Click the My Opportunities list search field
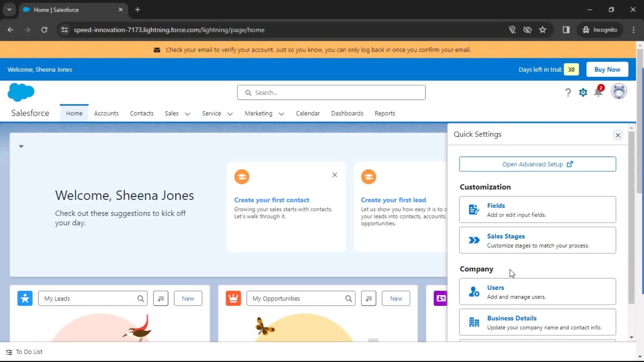 [301, 298]
